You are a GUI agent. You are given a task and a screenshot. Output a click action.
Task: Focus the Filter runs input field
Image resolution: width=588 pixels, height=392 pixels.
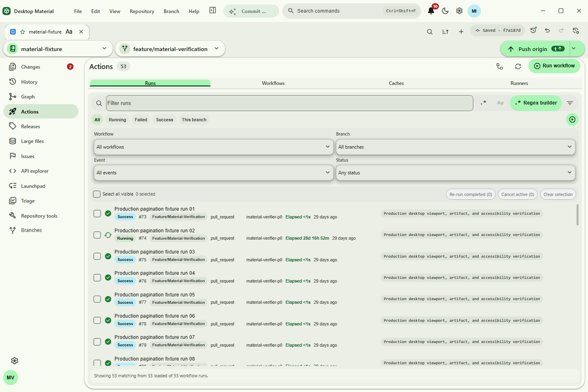(290, 103)
